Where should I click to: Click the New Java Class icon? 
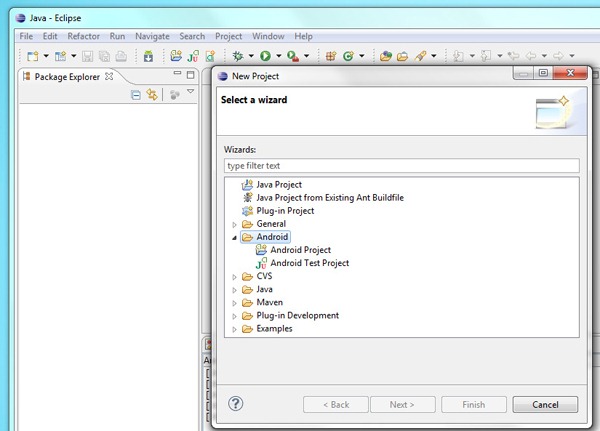click(348, 56)
